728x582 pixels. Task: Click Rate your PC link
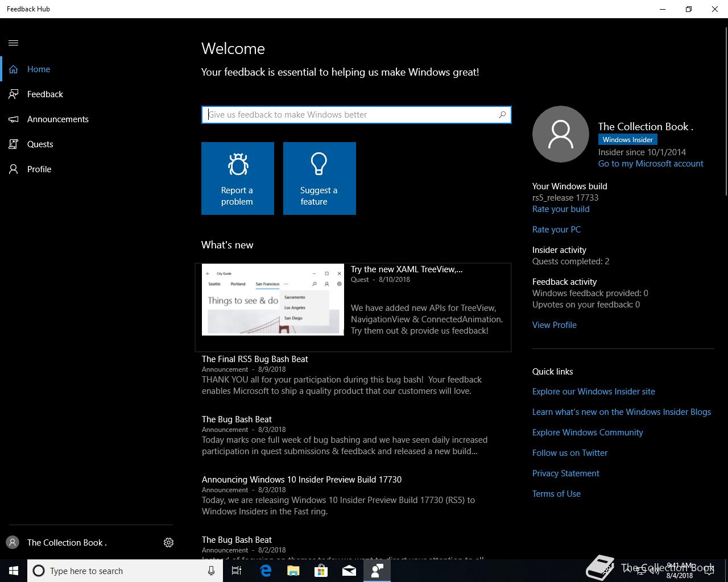tap(556, 230)
